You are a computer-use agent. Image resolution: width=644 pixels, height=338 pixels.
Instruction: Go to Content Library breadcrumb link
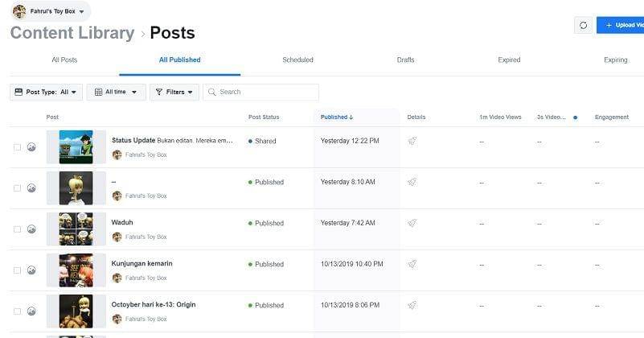tap(72, 33)
